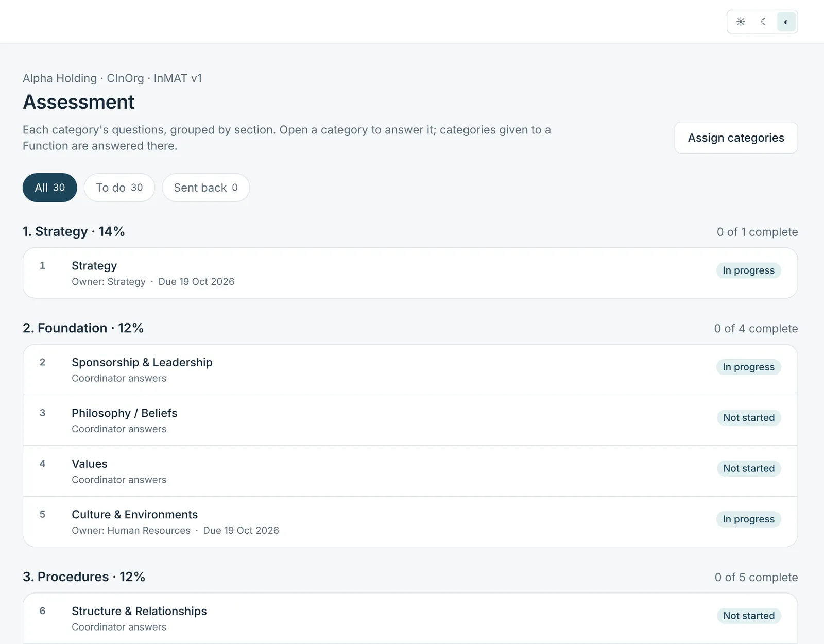Screen dimensions: 824x644
Task: Click the '2. Foundation · 12%' section heading
Action: coord(83,328)
